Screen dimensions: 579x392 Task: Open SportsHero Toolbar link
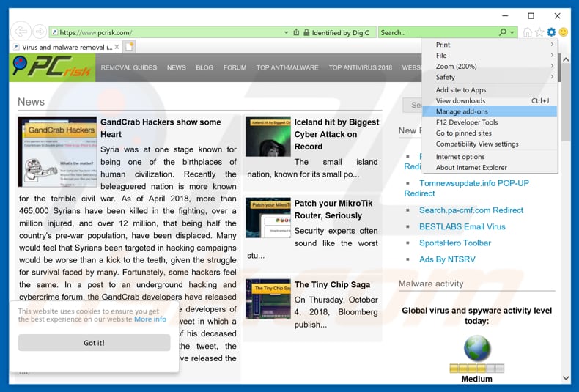pos(455,243)
